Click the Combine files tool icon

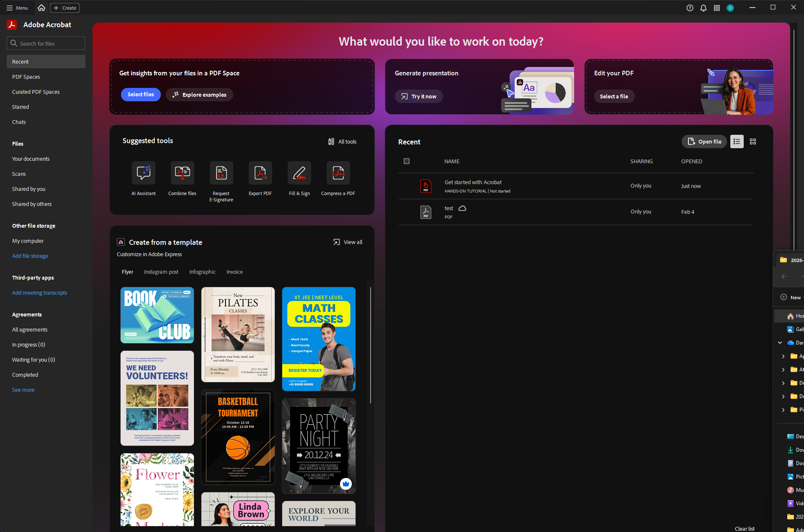(182, 173)
